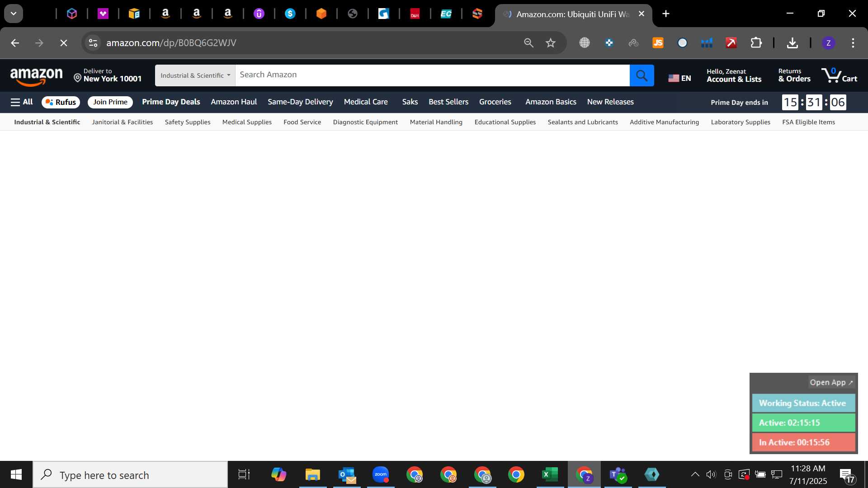Select Material Handling category
The image size is (868, 488).
pos(436,122)
